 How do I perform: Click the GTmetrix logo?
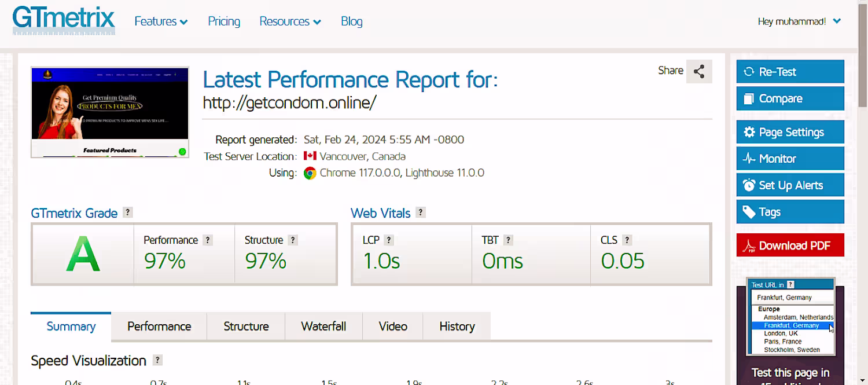(x=64, y=21)
